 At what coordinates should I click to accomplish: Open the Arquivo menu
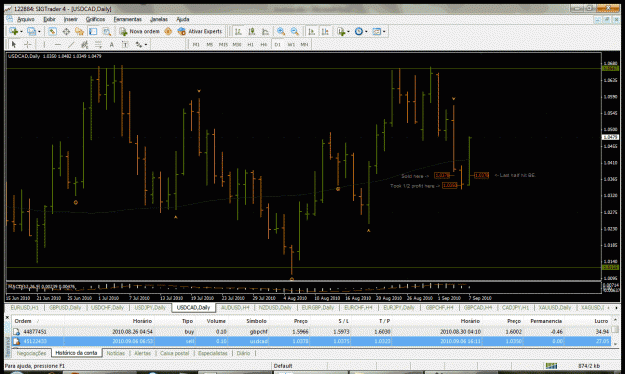click(x=26, y=19)
